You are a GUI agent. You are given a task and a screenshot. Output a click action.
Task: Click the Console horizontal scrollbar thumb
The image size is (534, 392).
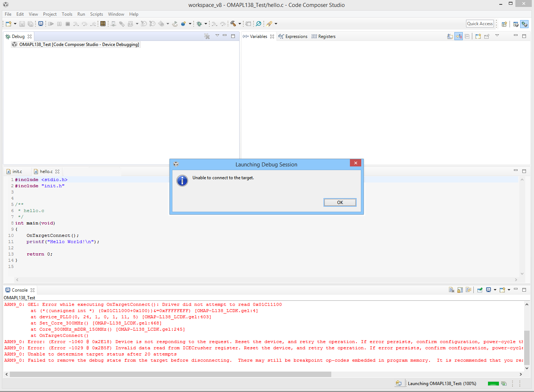click(170, 374)
